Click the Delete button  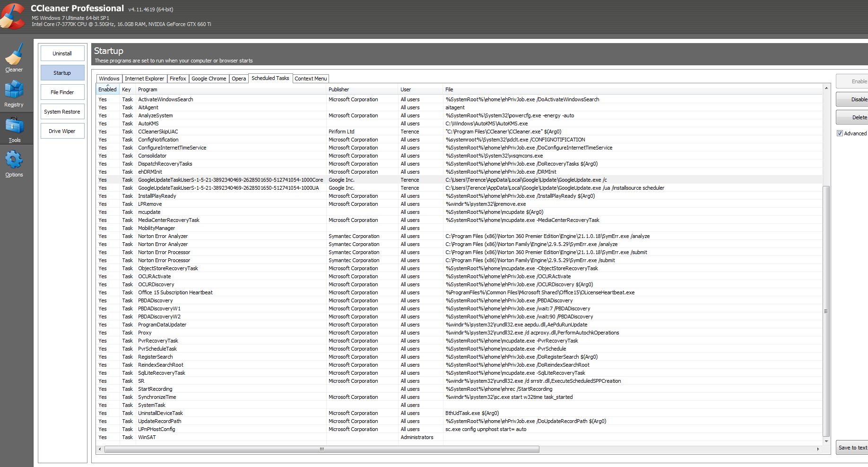(852, 117)
